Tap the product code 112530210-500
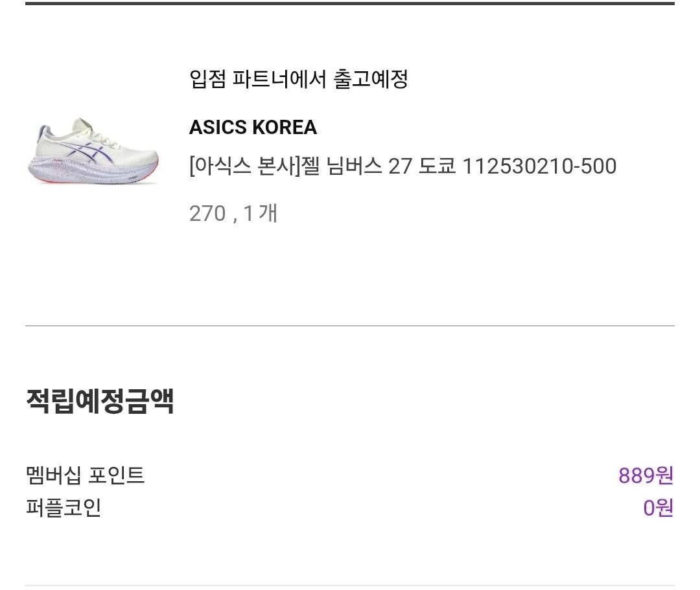 click(539, 166)
